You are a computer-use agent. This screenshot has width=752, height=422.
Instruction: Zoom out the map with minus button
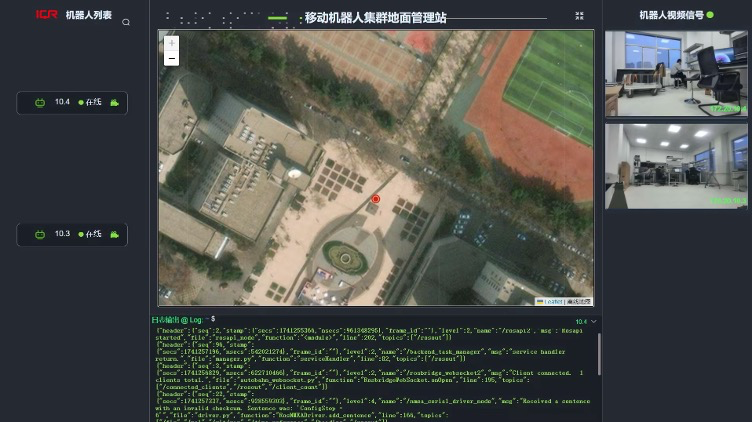point(171,59)
